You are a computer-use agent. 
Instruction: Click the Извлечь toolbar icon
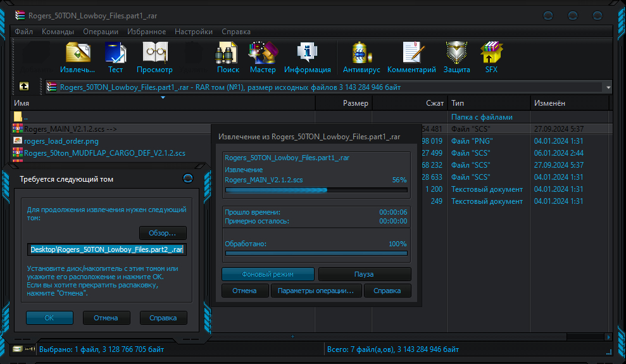pos(78,53)
